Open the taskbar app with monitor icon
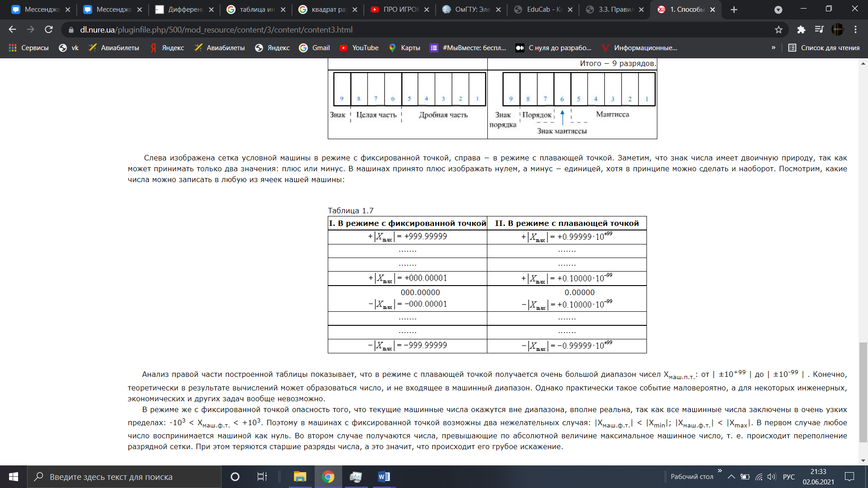 pyautogui.click(x=356, y=477)
